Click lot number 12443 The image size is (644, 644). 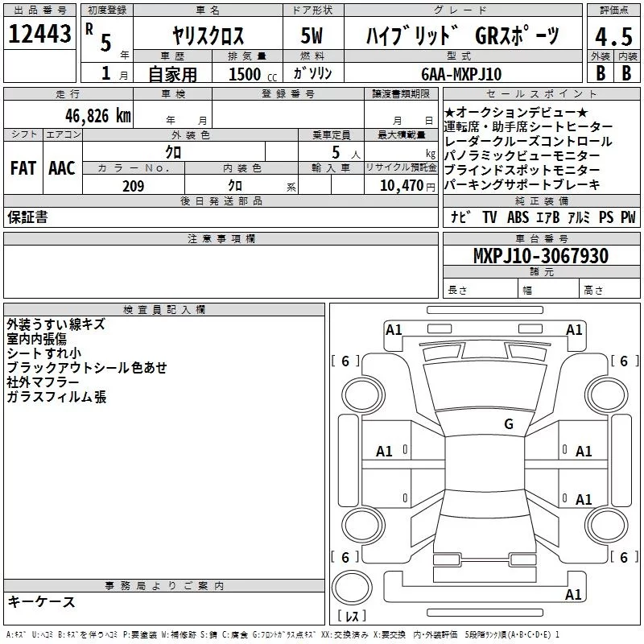39,34
